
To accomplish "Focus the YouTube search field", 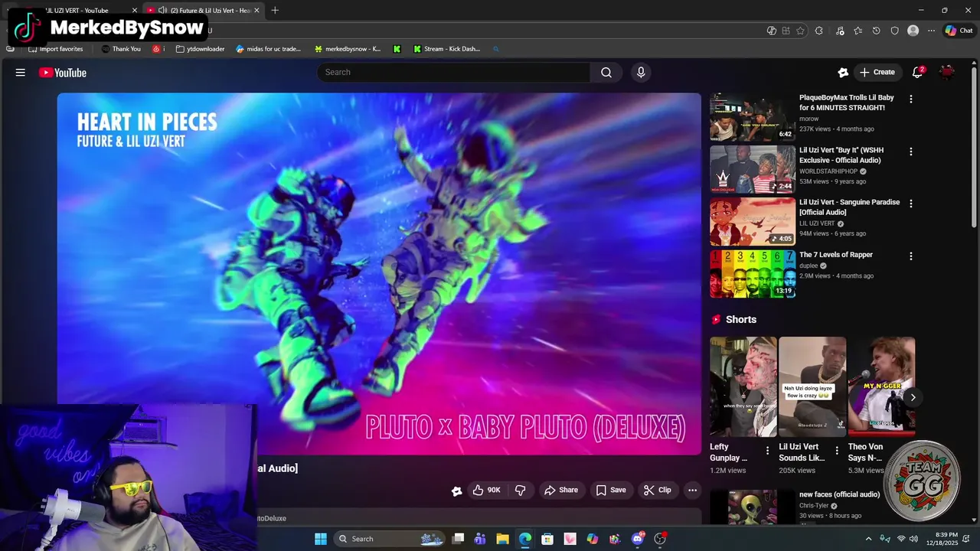I will point(453,72).
